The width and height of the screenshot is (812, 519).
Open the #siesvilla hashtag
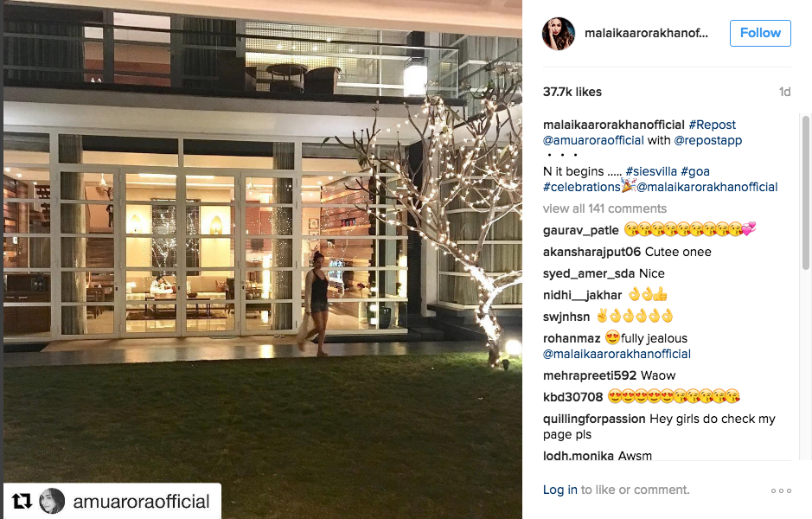coord(651,171)
